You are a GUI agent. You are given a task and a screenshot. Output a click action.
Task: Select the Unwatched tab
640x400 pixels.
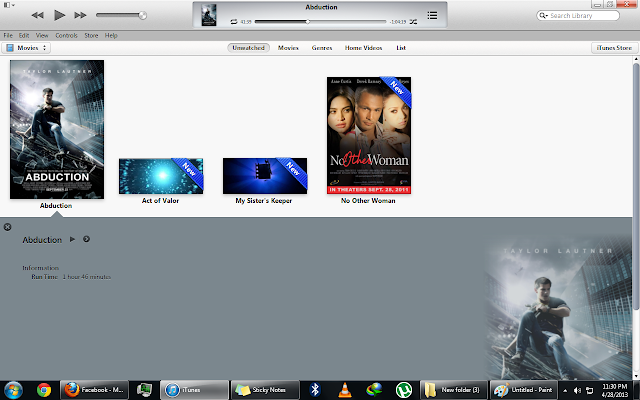coord(248,48)
